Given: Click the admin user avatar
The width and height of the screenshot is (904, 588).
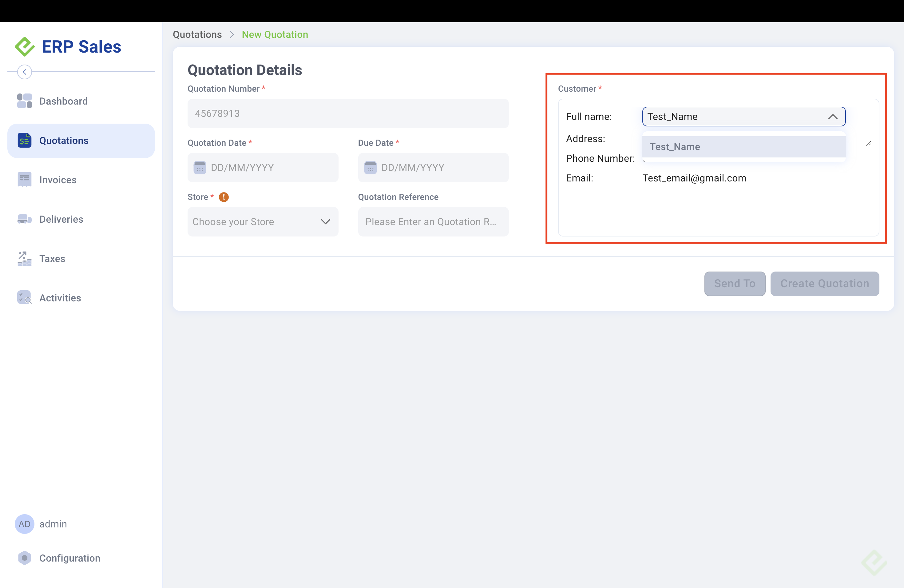Looking at the screenshot, I should [25, 524].
